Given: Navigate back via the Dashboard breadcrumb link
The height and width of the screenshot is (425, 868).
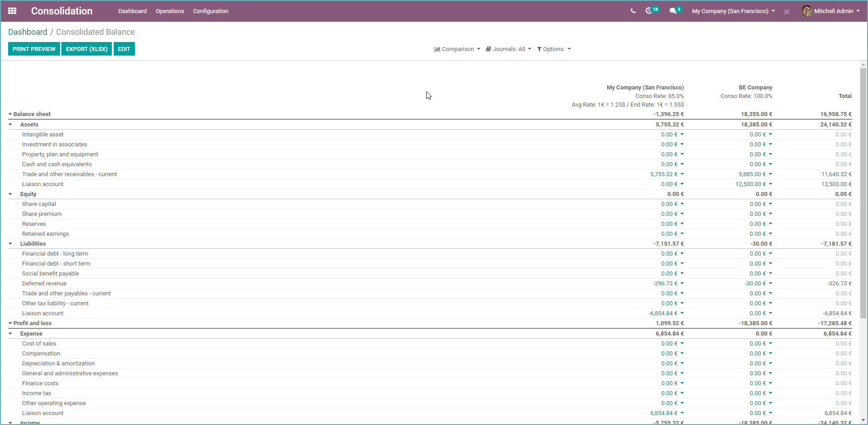Looking at the screenshot, I should coord(28,32).
